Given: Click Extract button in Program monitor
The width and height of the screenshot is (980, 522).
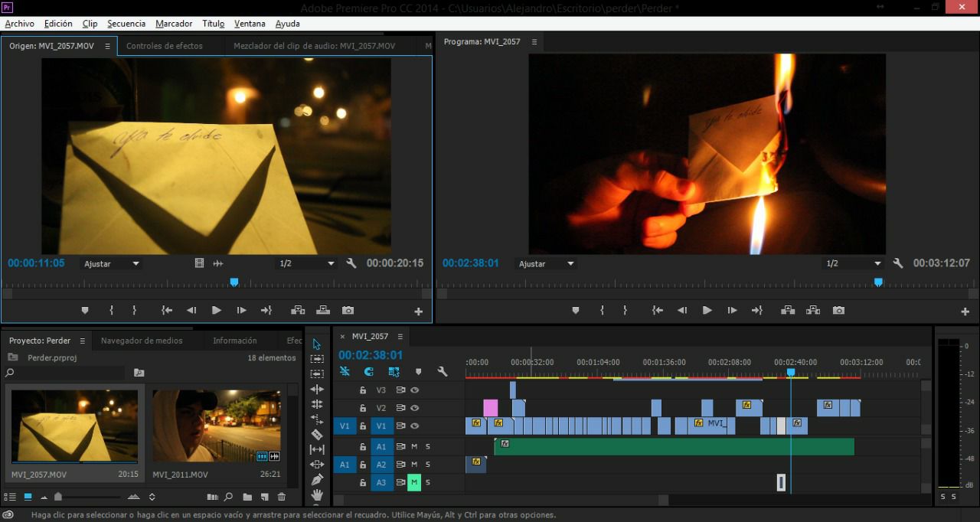Looking at the screenshot, I should [813, 310].
